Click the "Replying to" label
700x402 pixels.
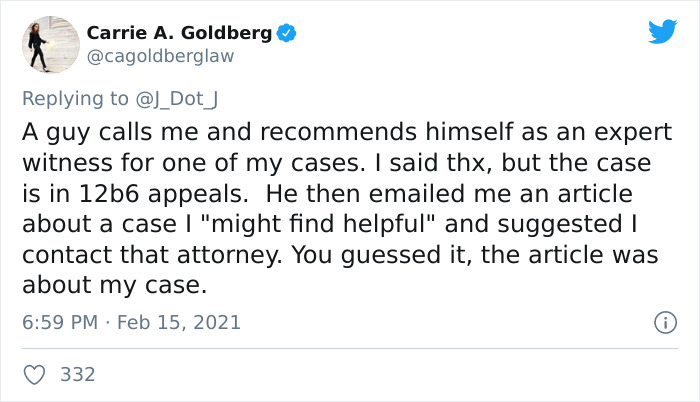(x=73, y=98)
